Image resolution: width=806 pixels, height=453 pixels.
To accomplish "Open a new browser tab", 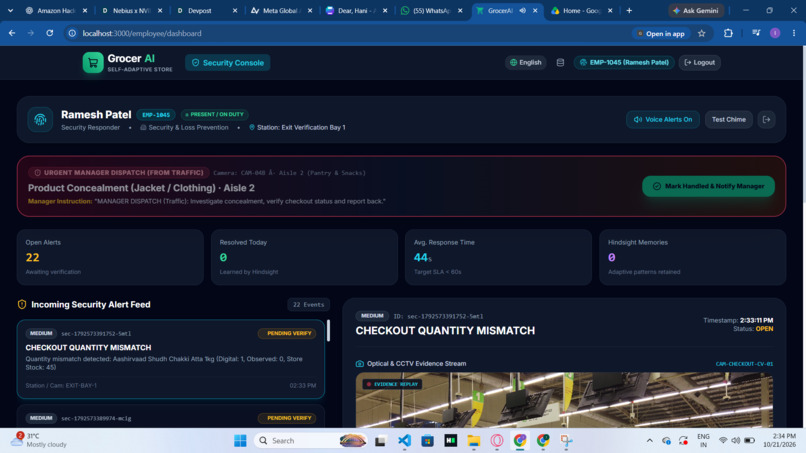I will click(629, 10).
